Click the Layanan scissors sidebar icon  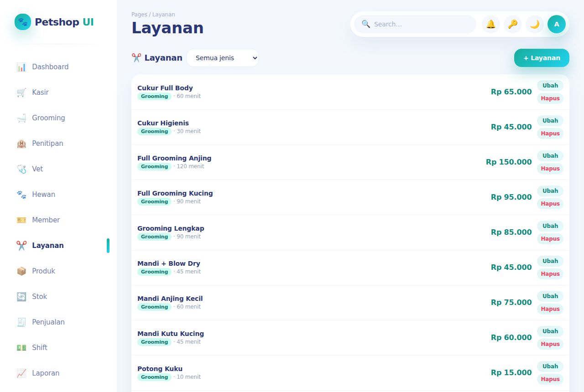coord(21,246)
